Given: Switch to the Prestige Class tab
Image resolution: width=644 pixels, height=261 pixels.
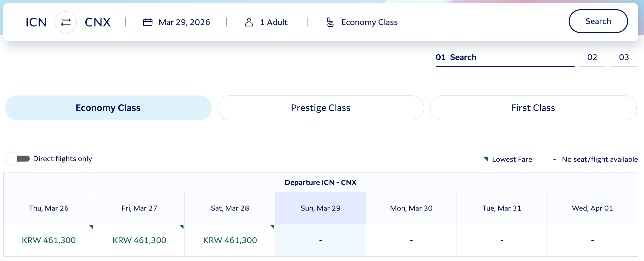Looking at the screenshot, I should (x=320, y=108).
